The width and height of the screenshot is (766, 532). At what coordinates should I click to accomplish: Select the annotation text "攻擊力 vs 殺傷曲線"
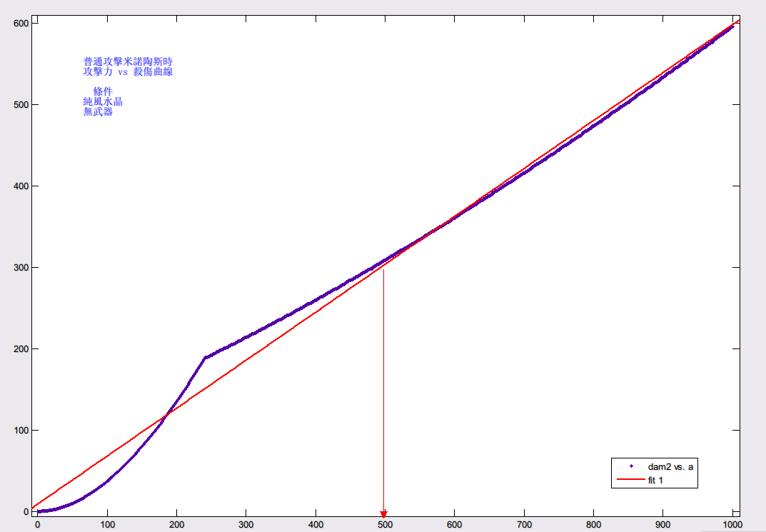point(128,72)
